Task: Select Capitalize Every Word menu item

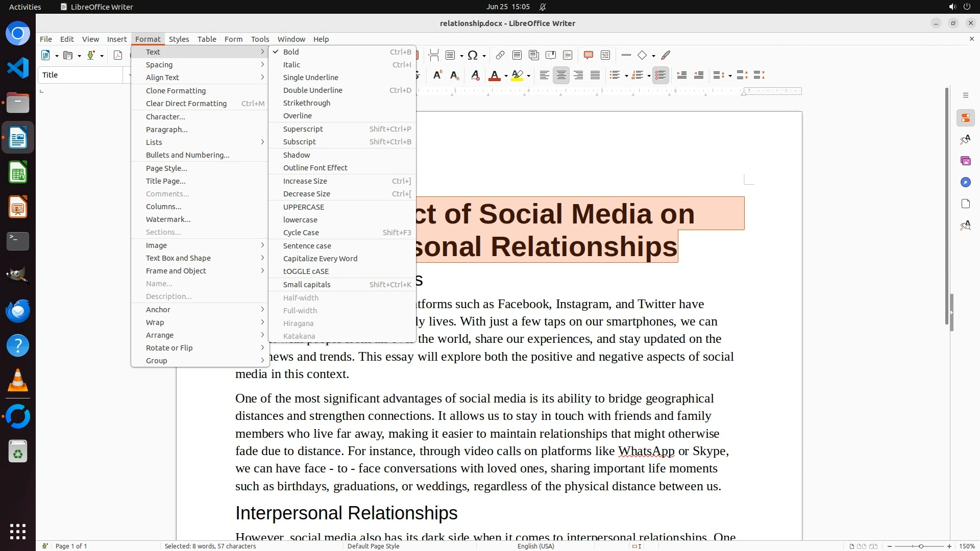Action: [x=320, y=259]
